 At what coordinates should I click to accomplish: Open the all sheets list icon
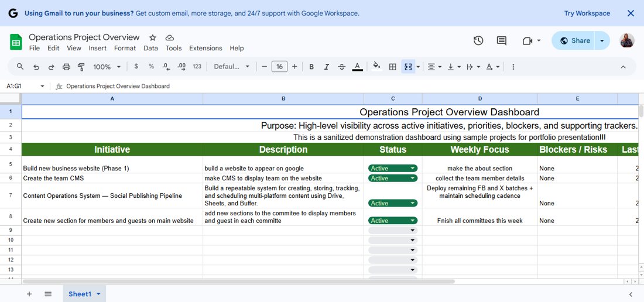[48, 294]
